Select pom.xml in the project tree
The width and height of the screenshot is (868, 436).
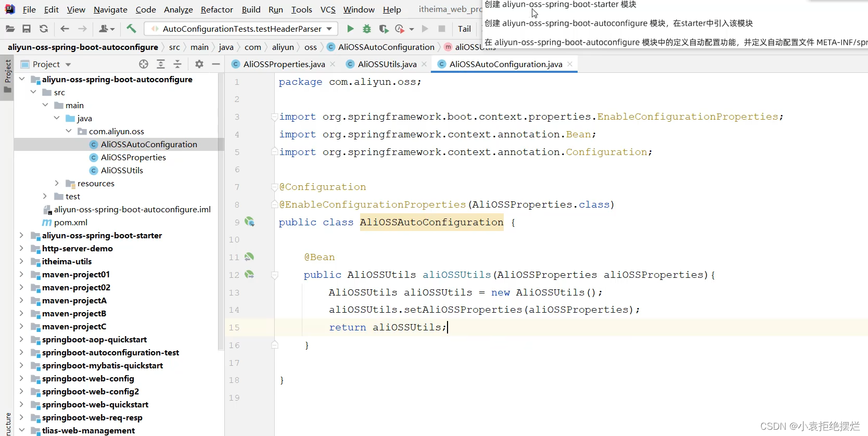pos(71,222)
